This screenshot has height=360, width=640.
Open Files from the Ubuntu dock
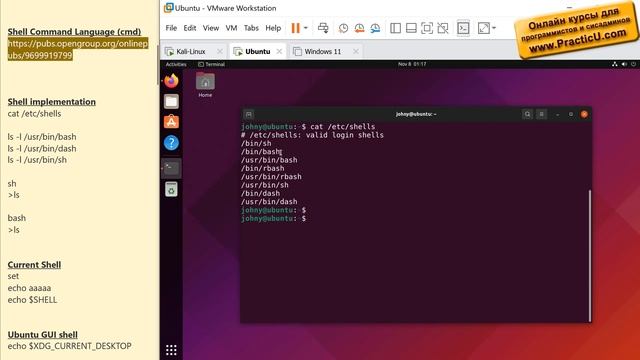click(x=171, y=101)
